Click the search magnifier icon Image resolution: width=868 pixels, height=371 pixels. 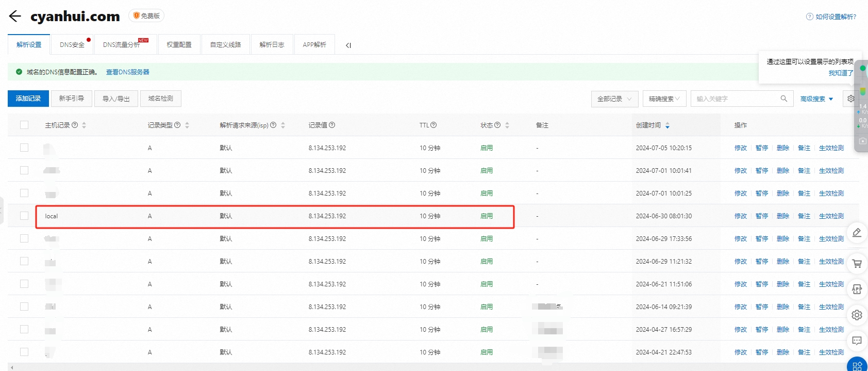[x=783, y=99]
